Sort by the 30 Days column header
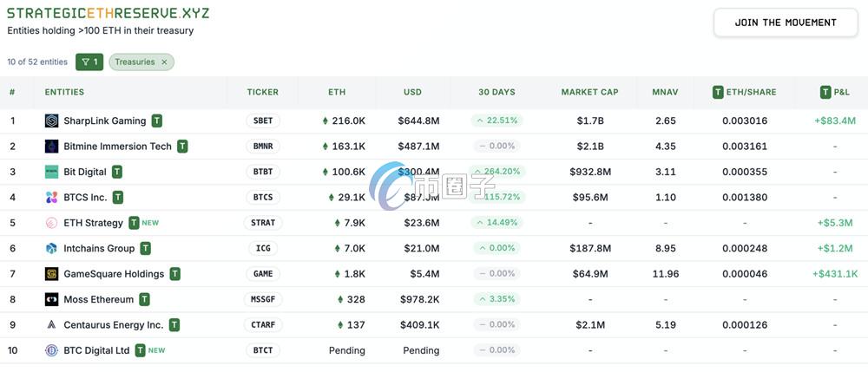Screen dimensions: 868x372 (x=496, y=92)
